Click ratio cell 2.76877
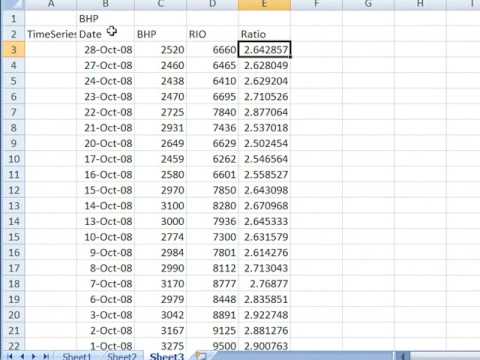Image resolution: width=480 pixels, height=360 pixels. (x=264, y=284)
